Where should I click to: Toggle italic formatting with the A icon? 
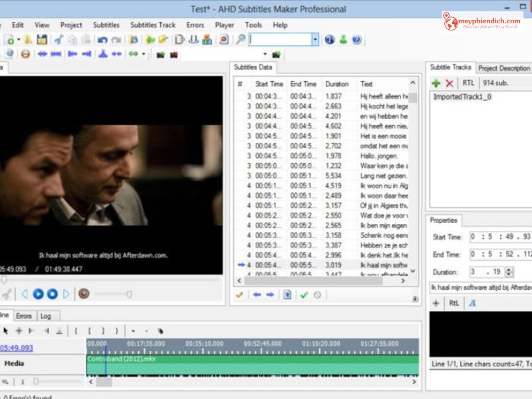tap(473, 303)
